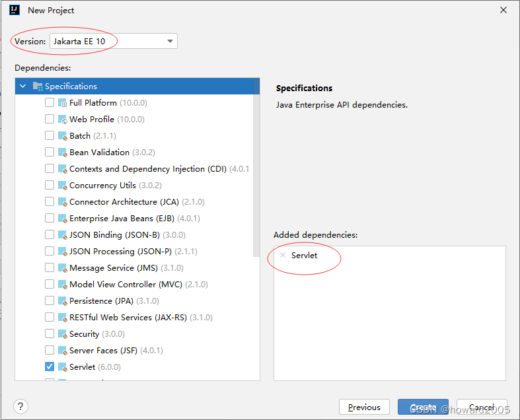Check the Server Faces (JSF) checkbox
This screenshot has width=520, height=420.
pos(50,350)
